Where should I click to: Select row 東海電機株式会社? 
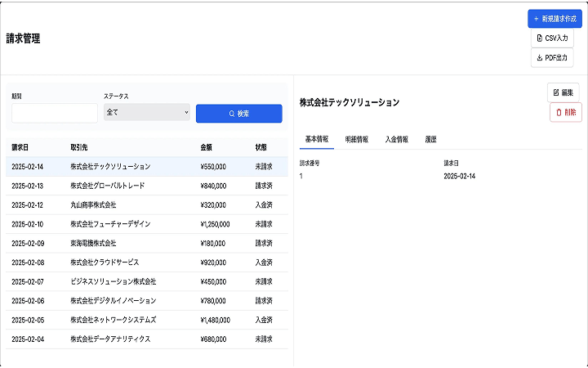[x=147, y=244]
